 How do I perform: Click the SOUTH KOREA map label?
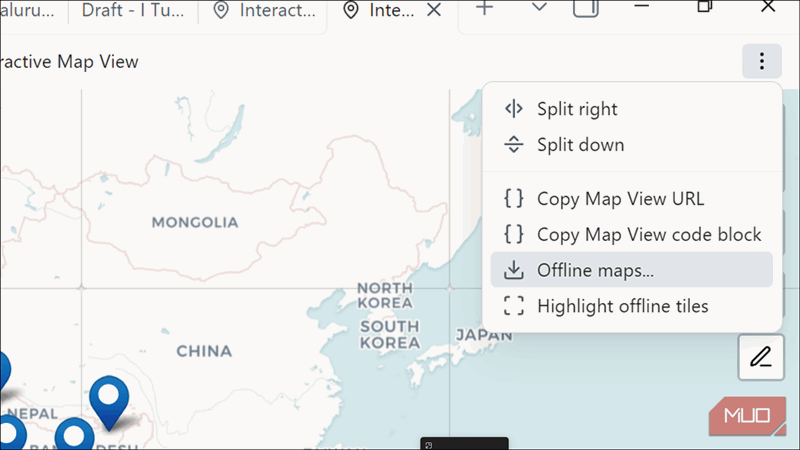coord(390,335)
